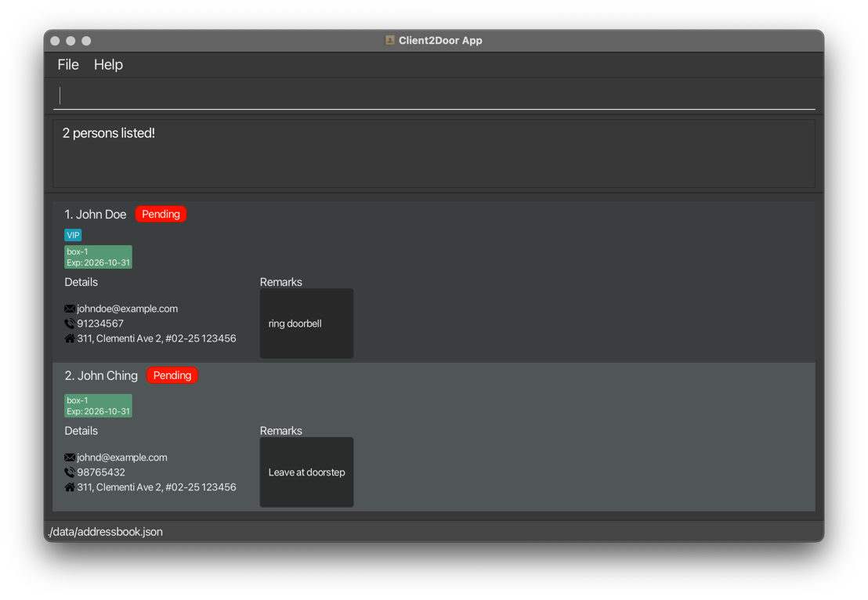The height and width of the screenshot is (600, 868).
Task: Click the envelope icon beside johnd@example.com
Action: 70,457
